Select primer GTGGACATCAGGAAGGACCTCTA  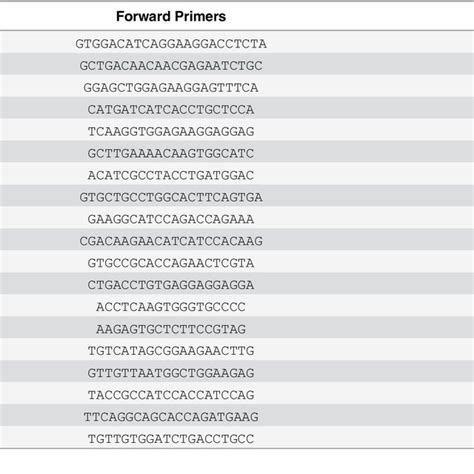pyautogui.click(x=171, y=44)
